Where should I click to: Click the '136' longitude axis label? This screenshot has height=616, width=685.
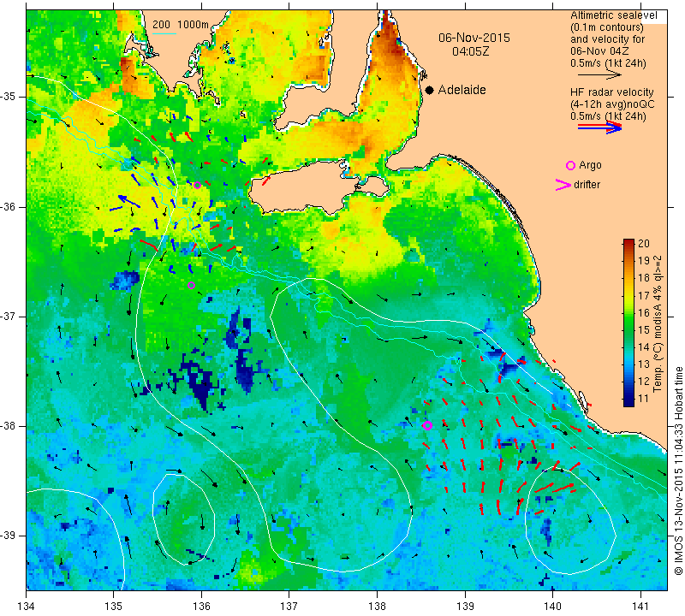pos(201,607)
